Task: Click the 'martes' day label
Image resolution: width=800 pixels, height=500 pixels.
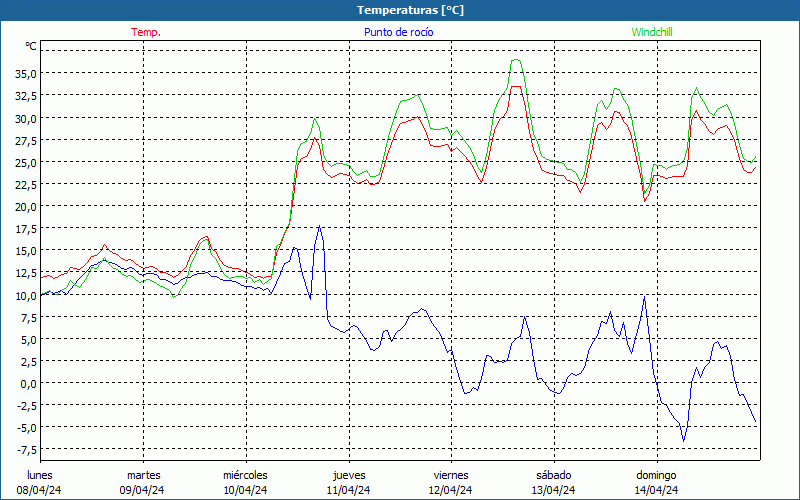Action: [143, 475]
